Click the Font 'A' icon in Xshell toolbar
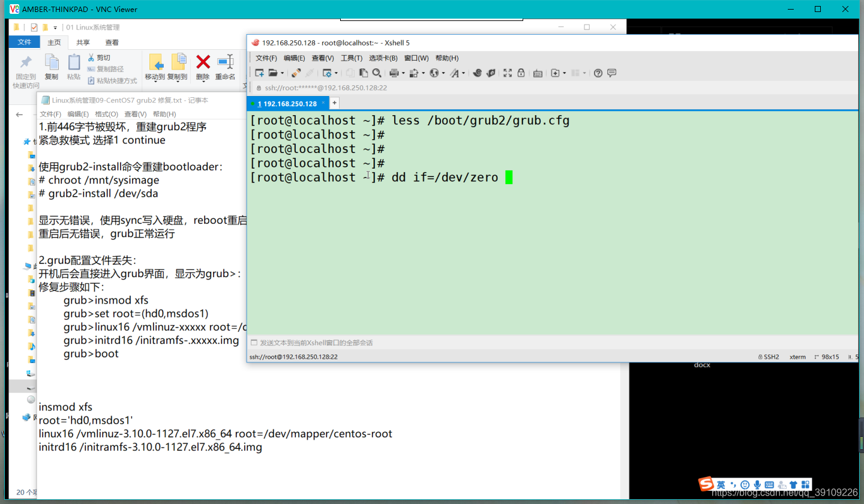The width and height of the screenshot is (864, 504). point(454,73)
